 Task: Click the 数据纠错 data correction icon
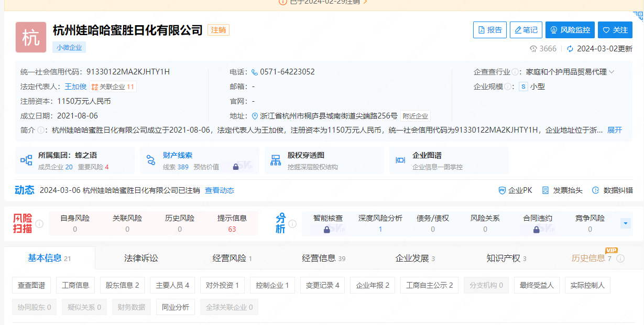click(x=595, y=190)
